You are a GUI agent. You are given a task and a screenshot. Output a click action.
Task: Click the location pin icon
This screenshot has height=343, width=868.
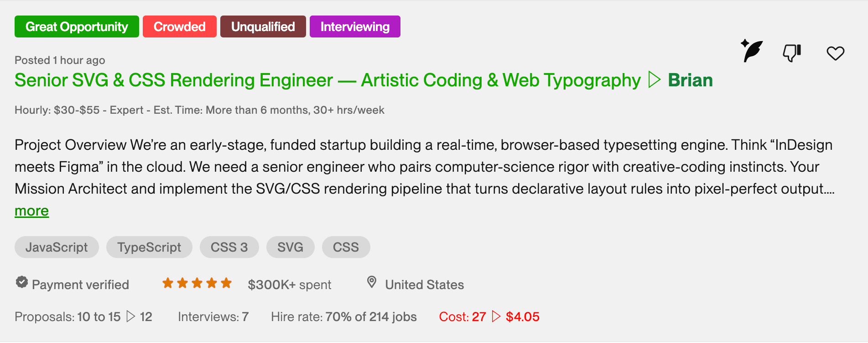pyautogui.click(x=372, y=282)
